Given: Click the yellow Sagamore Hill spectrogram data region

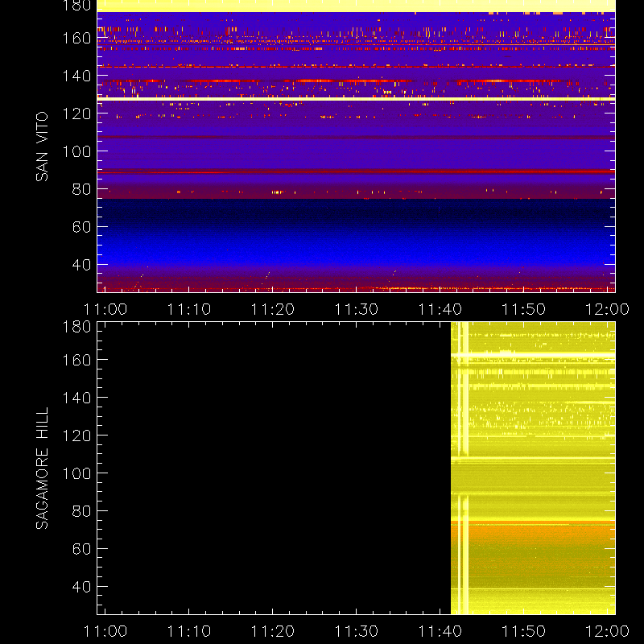Looking at the screenshot, I should pos(533,469).
